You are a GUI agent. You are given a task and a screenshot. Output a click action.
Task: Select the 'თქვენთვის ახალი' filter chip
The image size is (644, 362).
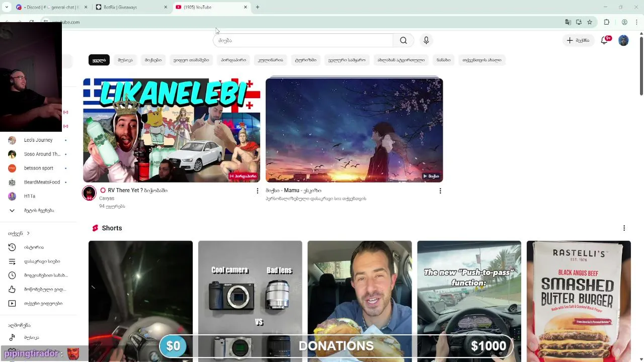(x=482, y=60)
